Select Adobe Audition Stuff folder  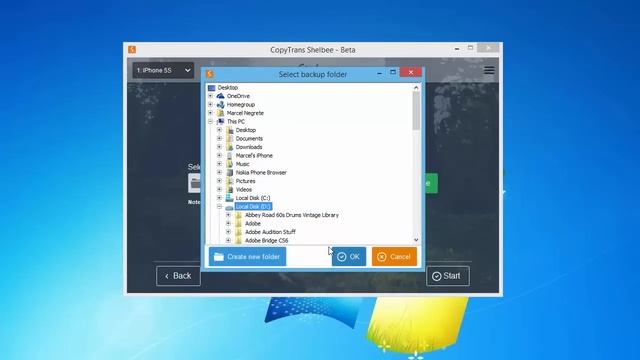click(270, 232)
